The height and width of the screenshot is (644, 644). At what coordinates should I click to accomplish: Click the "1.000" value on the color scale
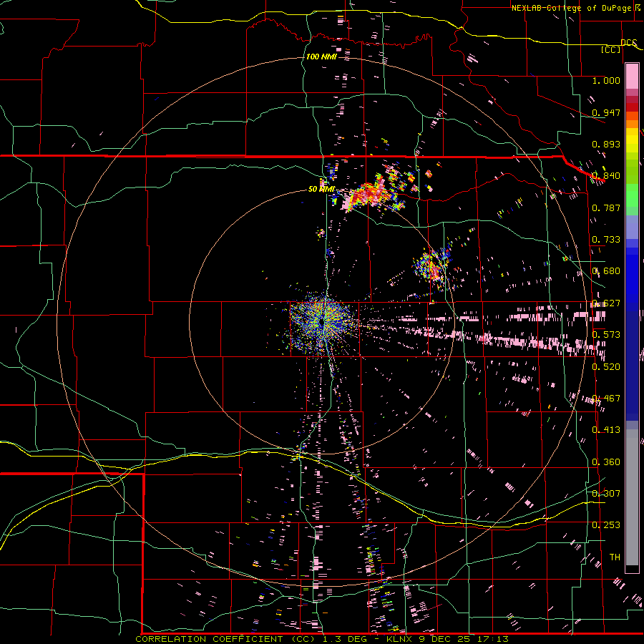click(x=606, y=80)
